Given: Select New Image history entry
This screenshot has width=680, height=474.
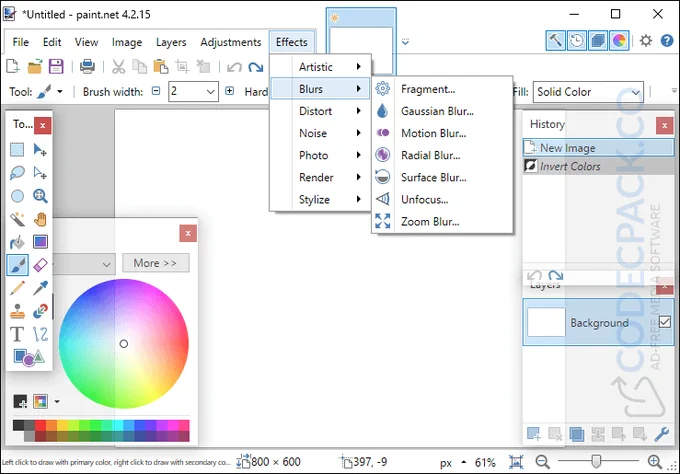Looking at the screenshot, I should pos(598,148).
